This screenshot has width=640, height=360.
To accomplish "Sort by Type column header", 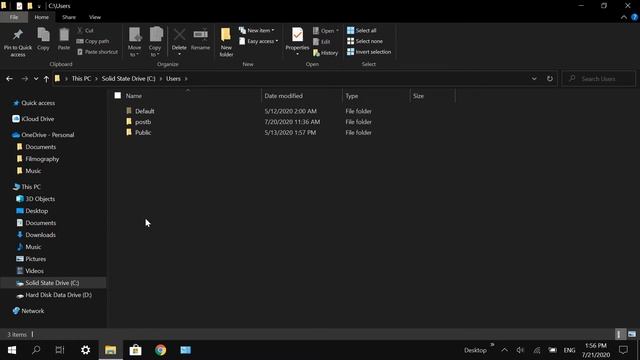I will click(x=351, y=96).
